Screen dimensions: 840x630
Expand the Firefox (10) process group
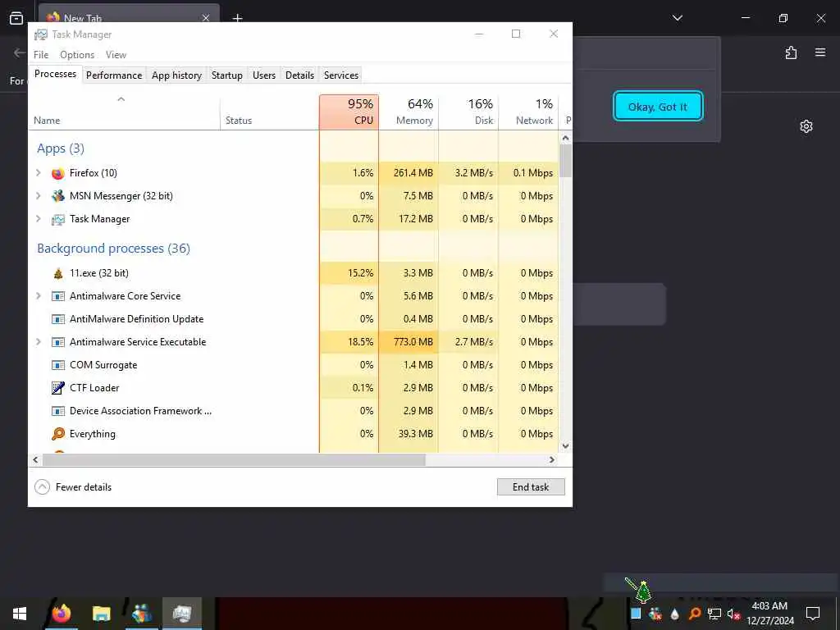point(38,172)
